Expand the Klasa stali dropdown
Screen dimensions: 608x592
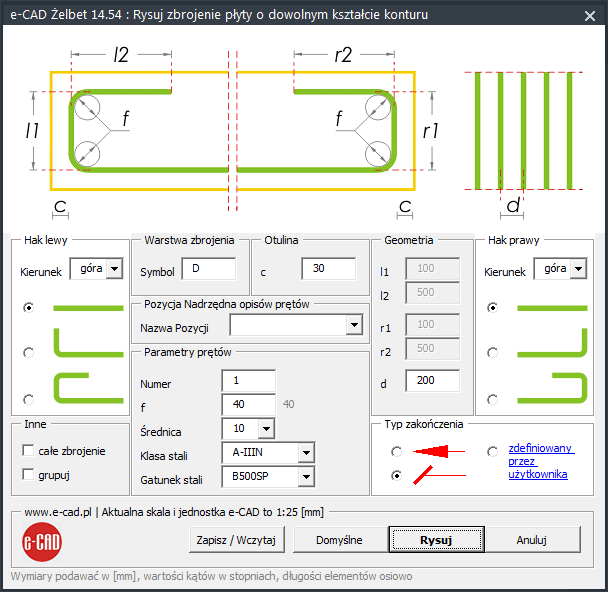(306, 452)
